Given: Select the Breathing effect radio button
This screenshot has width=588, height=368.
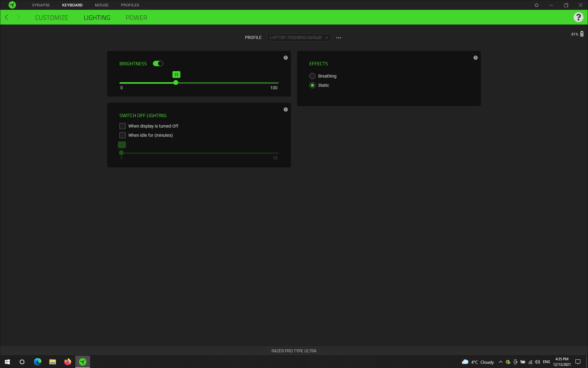Looking at the screenshot, I should [312, 76].
